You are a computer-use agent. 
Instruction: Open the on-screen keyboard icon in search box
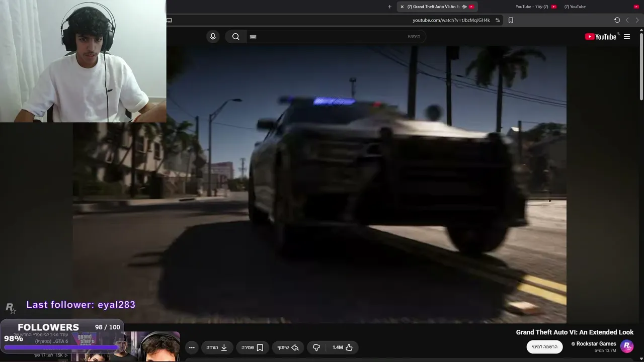click(x=253, y=37)
